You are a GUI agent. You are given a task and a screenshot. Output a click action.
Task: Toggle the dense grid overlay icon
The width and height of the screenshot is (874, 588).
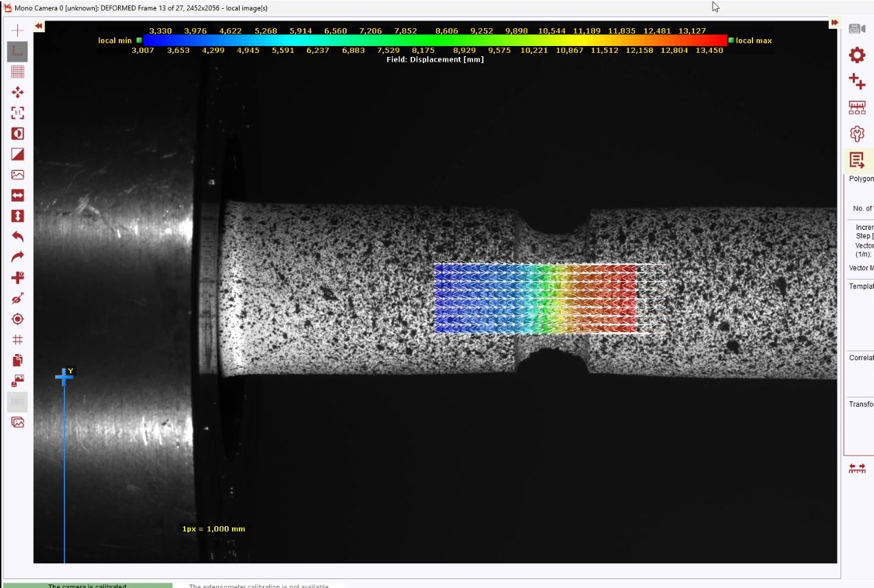point(18,71)
